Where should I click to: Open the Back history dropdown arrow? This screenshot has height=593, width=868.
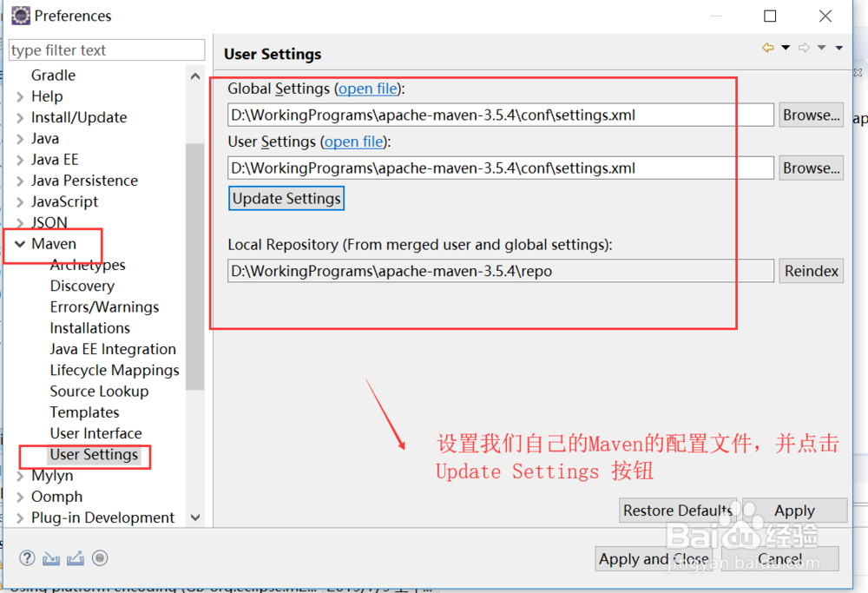coord(786,48)
